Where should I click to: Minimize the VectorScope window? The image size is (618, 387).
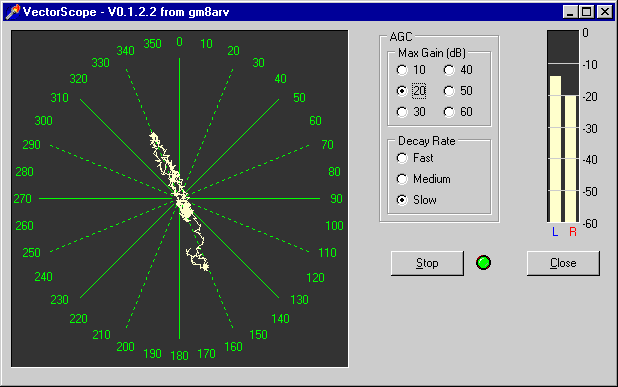coord(570,12)
